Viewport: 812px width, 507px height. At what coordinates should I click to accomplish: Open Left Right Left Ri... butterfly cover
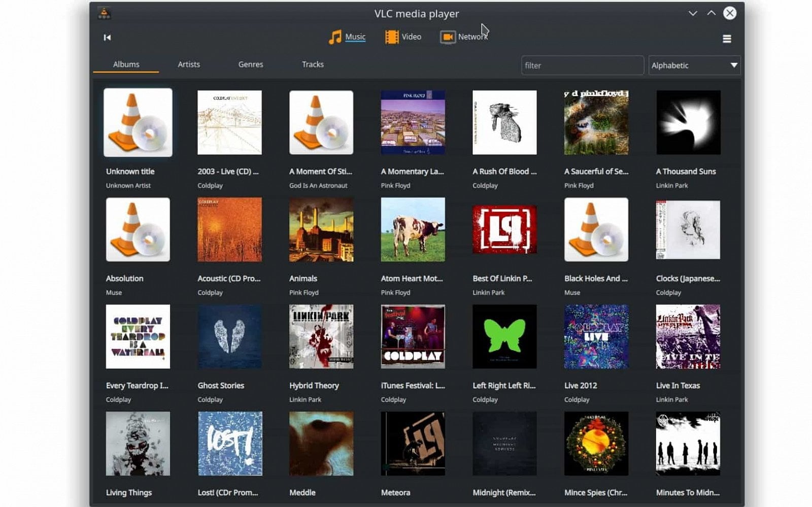tap(504, 336)
